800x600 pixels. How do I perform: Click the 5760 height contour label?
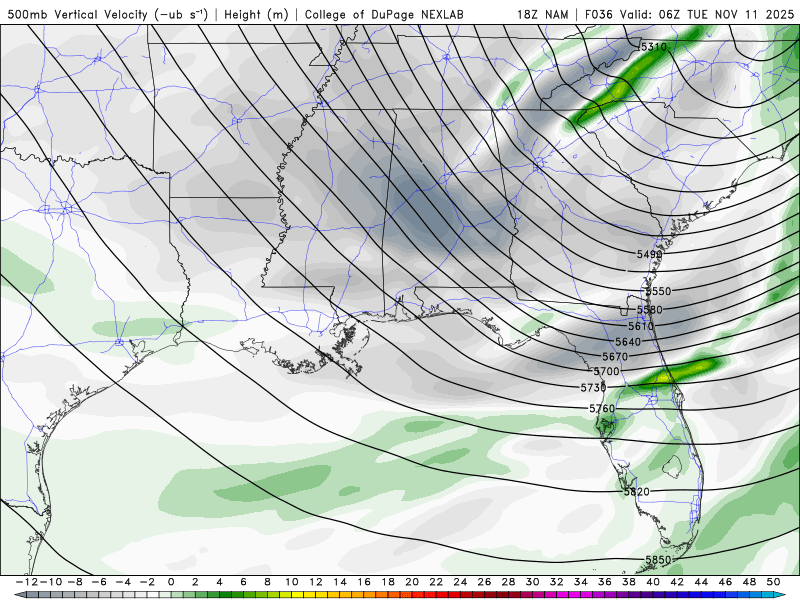602,408
